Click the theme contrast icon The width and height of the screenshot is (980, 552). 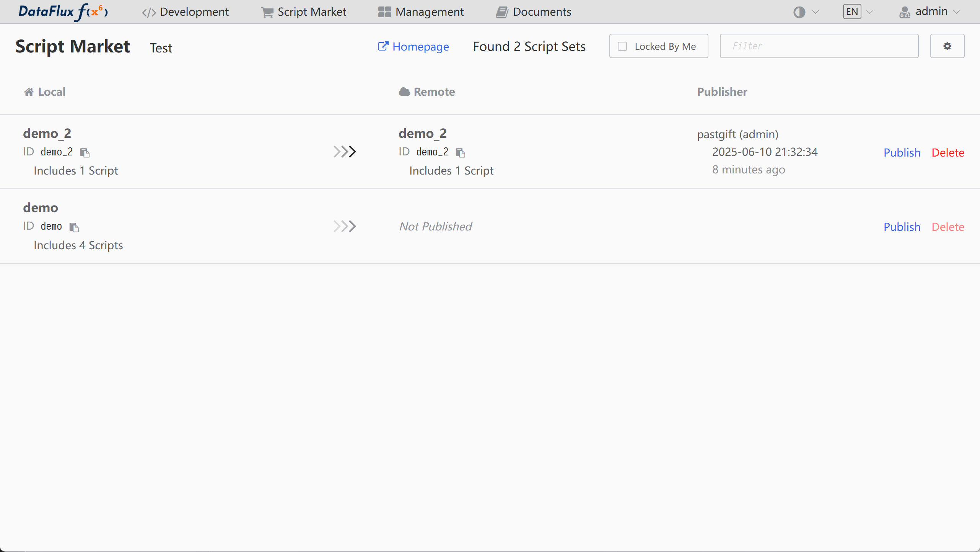click(x=799, y=12)
